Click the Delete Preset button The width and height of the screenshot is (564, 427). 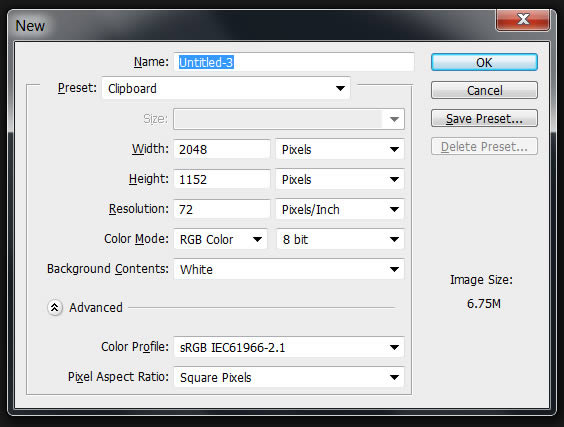pos(484,146)
